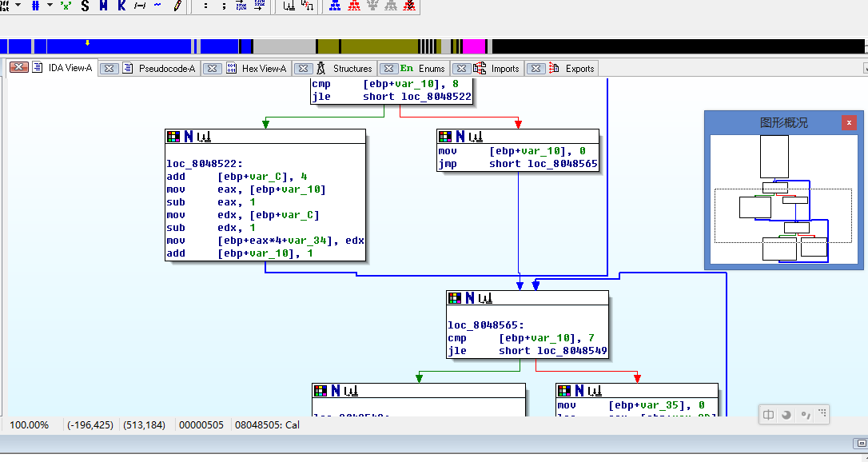Open the tab list dropdown at the right edge
Image resolution: width=868 pixels, height=462 pixels.
866,69
